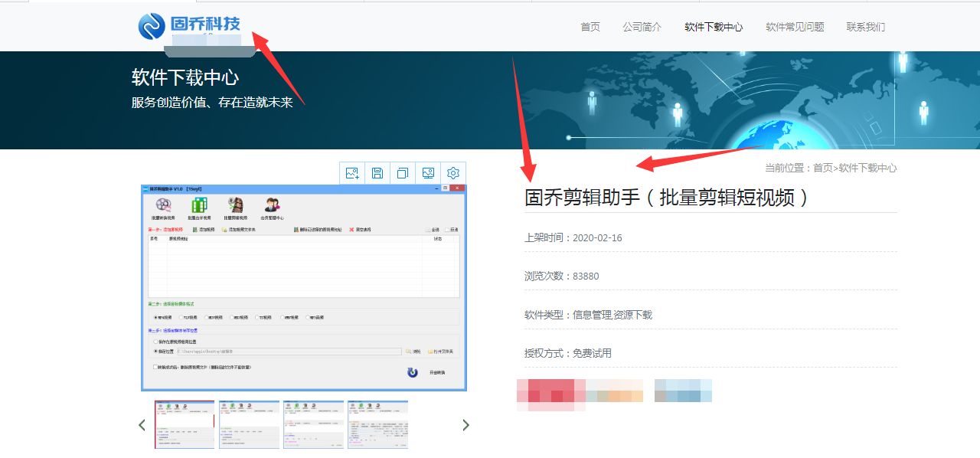The height and width of the screenshot is (458, 980).
Task: Click the overlapping-squares copy icon above image
Action: pyautogui.click(x=403, y=173)
